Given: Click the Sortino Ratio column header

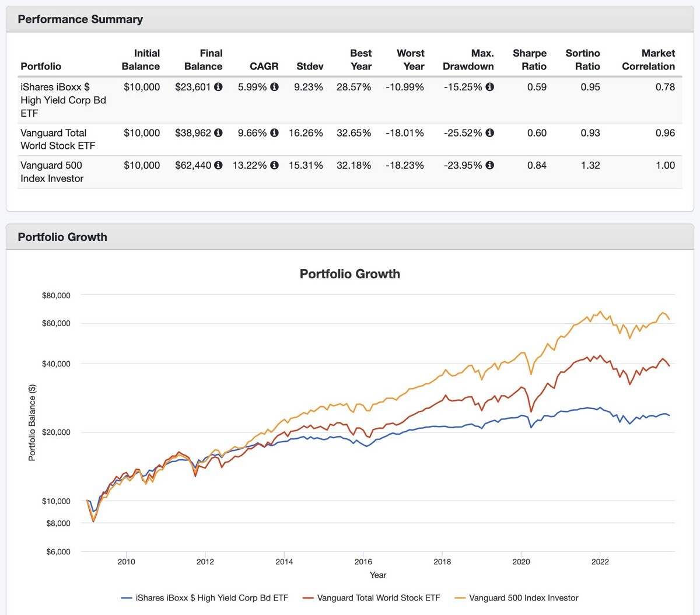Looking at the screenshot, I should click(583, 60).
